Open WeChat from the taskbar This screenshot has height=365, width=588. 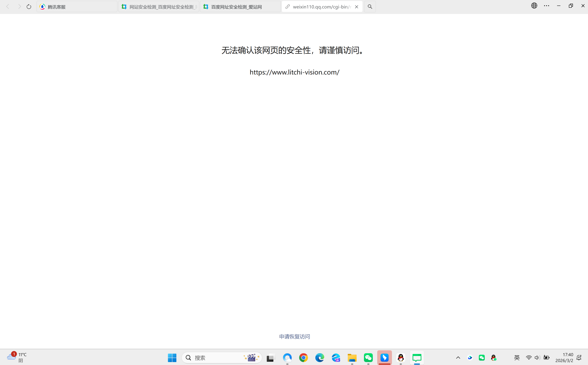click(x=368, y=357)
